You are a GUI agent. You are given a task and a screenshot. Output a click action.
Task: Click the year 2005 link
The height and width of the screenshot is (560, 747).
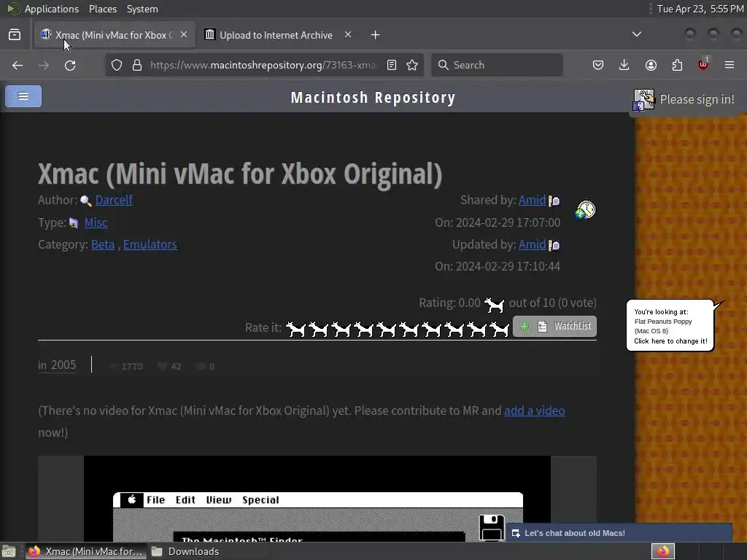[63, 365]
